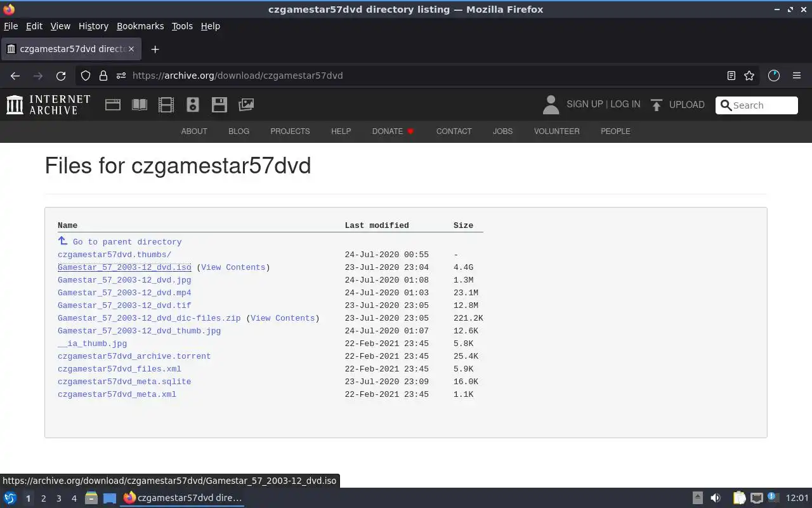Close the czgamestar57dvd tab

pyautogui.click(x=131, y=49)
